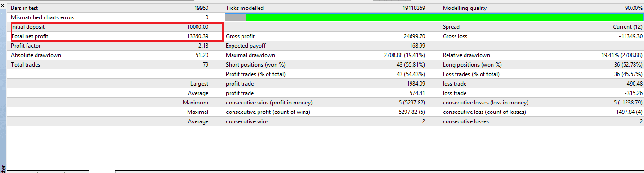Select the Profit factor value 2.18
Image resolution: width=644 pixels, height=173 pixels.
(203, 46)
